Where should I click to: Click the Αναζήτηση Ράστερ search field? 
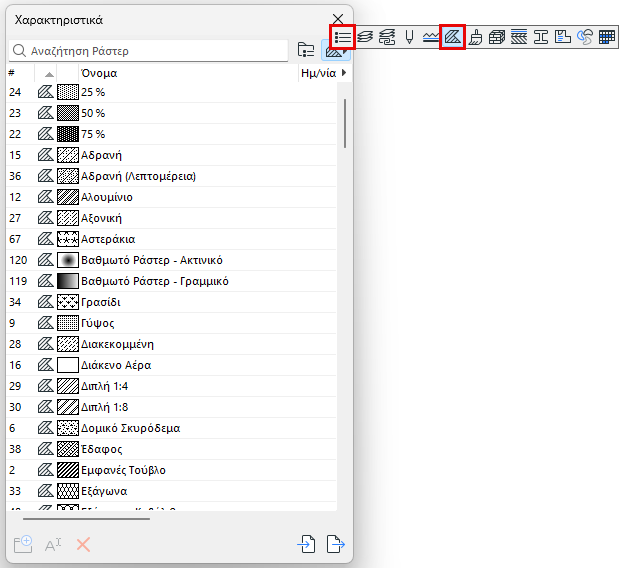tap(148, 51)
